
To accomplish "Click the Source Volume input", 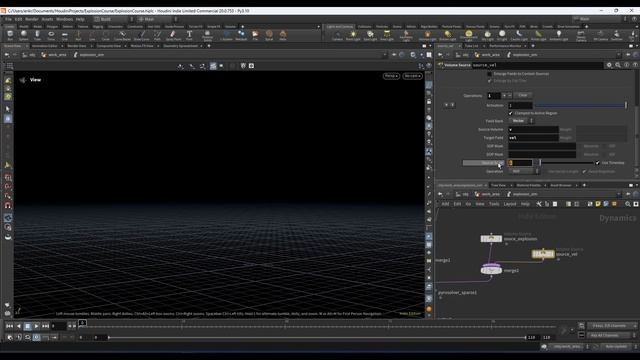I will click(533, 129).
